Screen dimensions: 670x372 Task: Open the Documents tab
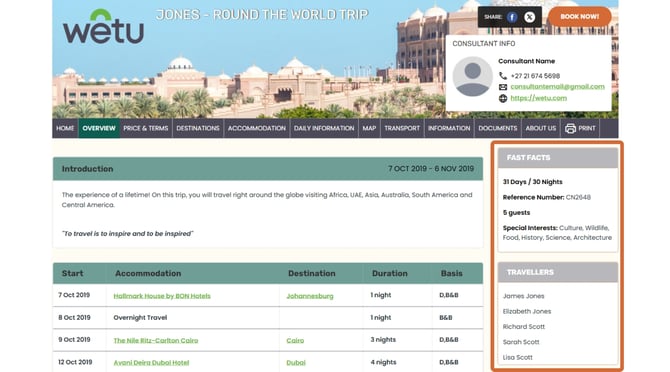498,128
